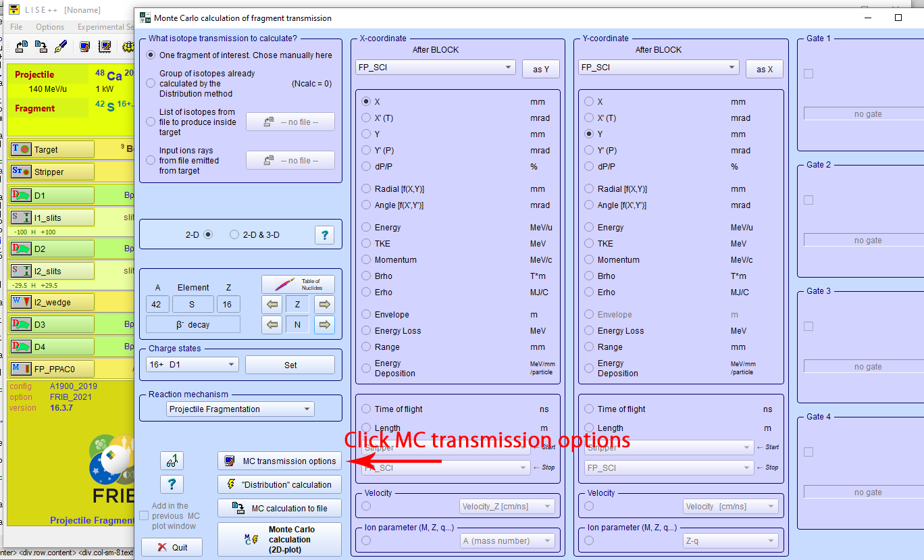Click the Target block icon in LISE++ setup
The height and width of the screenshot is (560, 924).
pos(22,149)
